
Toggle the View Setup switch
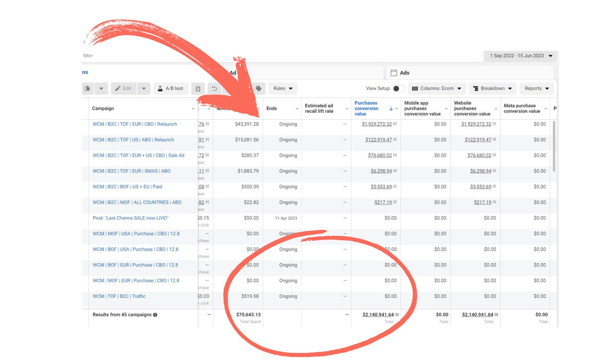pos(398,89)
